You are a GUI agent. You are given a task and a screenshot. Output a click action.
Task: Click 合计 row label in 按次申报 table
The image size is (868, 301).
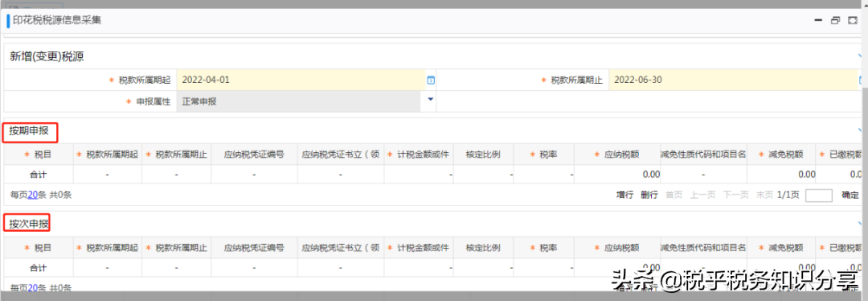pos(39,268)
